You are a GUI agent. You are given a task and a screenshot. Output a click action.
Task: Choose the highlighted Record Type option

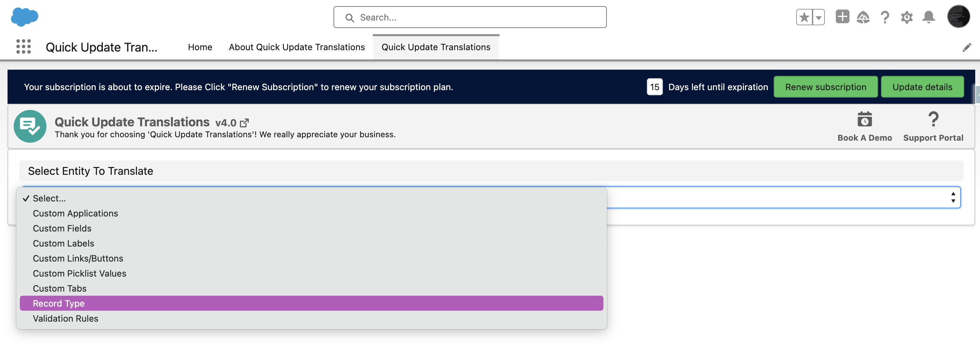pos(311,304)
